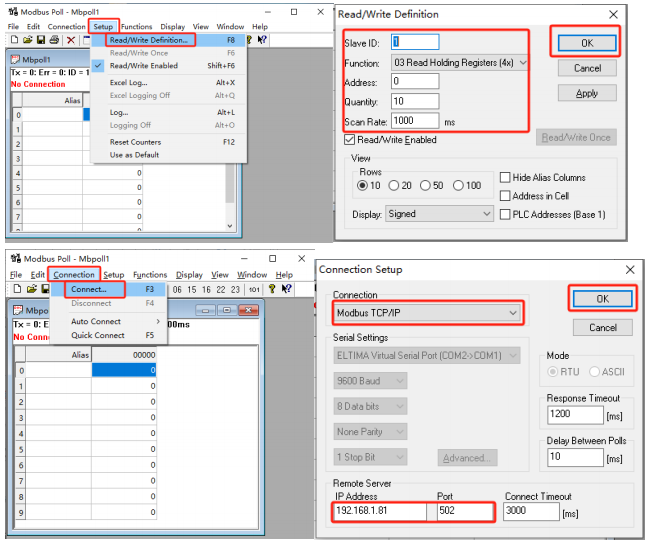Click the red X delete toolbar icon
This screenshot has height=545, width=652.
tap(71, 40)
